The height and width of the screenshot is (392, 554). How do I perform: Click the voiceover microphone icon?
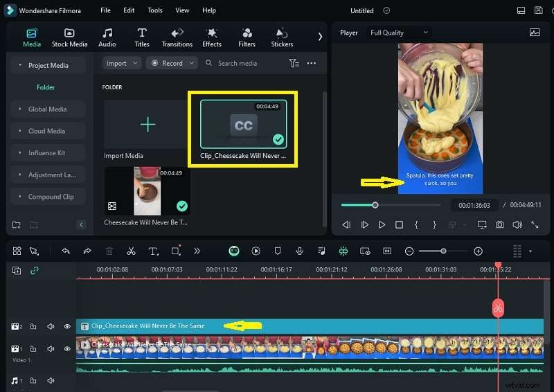(299, 251)
